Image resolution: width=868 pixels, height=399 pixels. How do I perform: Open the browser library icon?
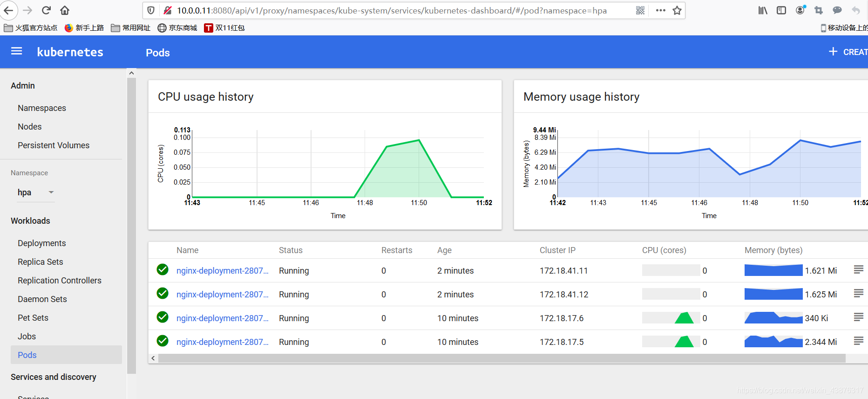763,10
